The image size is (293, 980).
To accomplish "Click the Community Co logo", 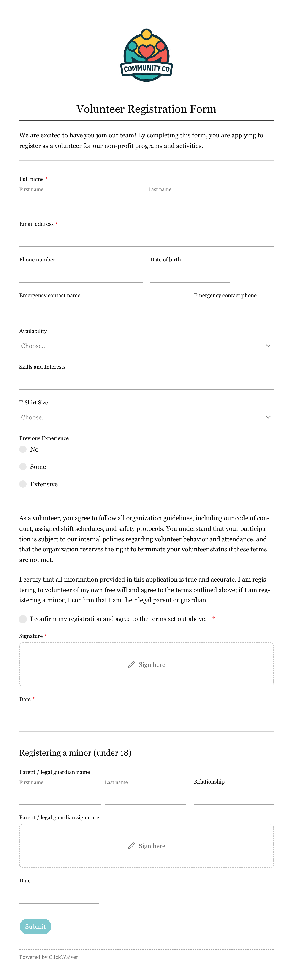I will click(x=146, y=55).
